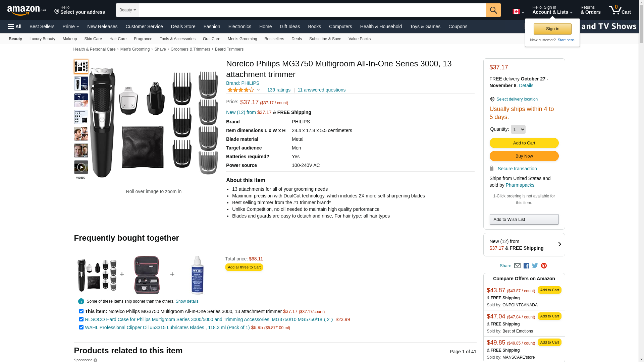This screenshot has height=362, width=644.
Task: Click the magnifying glass search button
Action: click(x=493, y=10)
